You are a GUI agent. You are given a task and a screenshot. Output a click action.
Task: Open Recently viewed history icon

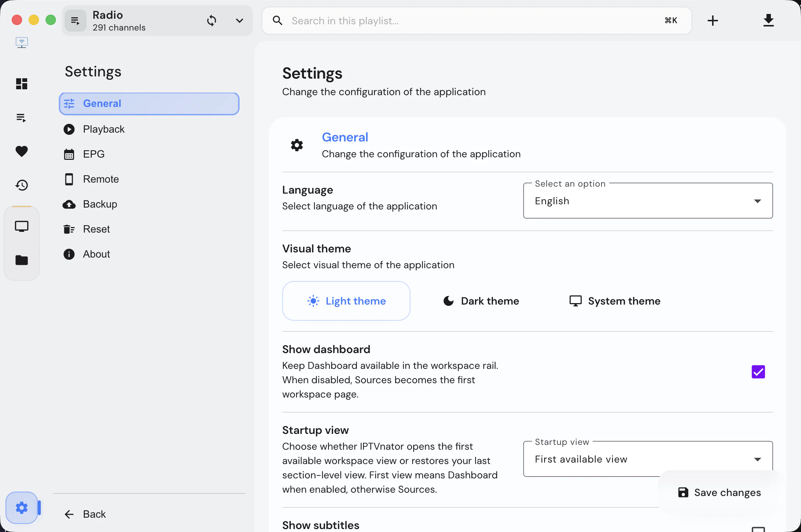click(x=22, y=185)
